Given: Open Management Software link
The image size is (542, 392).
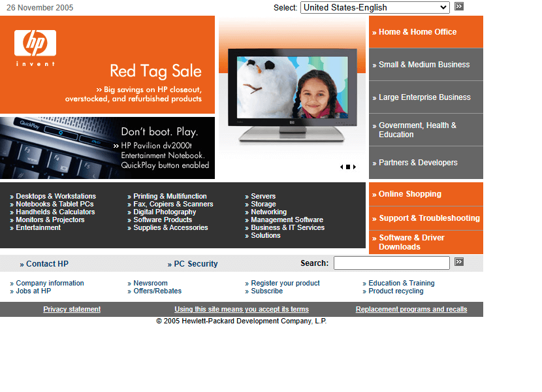Looking at the screenshot, I should [x=287, y=220].
